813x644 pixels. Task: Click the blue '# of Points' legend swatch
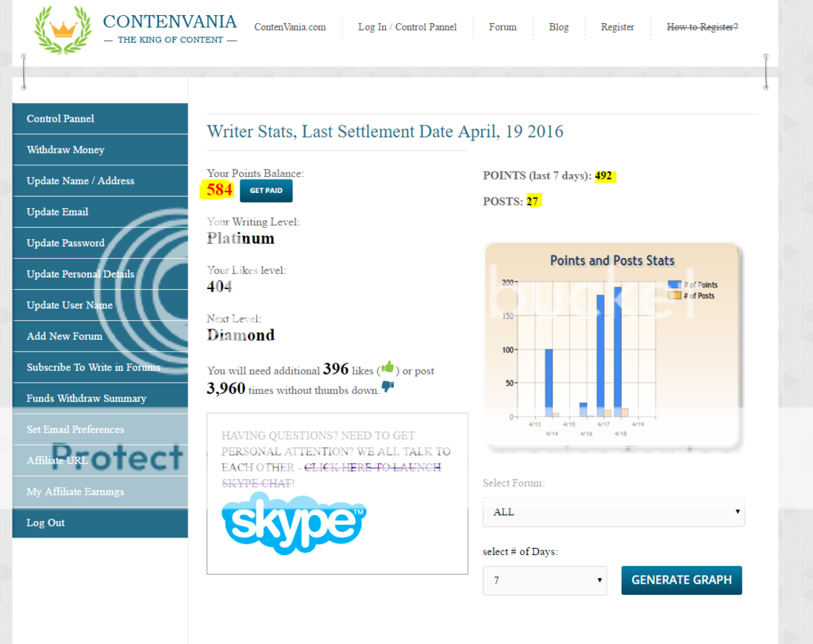[x=674, y=284]
